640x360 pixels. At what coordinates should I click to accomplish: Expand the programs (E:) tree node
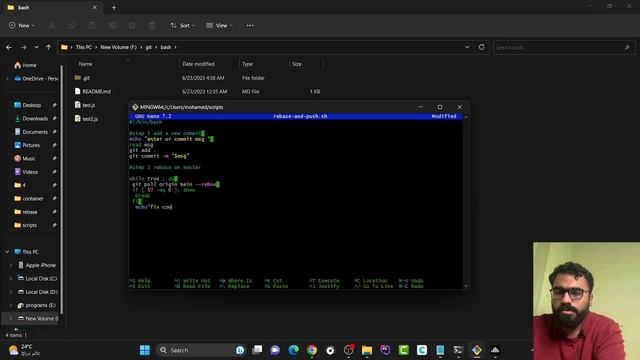click(x=11, y=305)
